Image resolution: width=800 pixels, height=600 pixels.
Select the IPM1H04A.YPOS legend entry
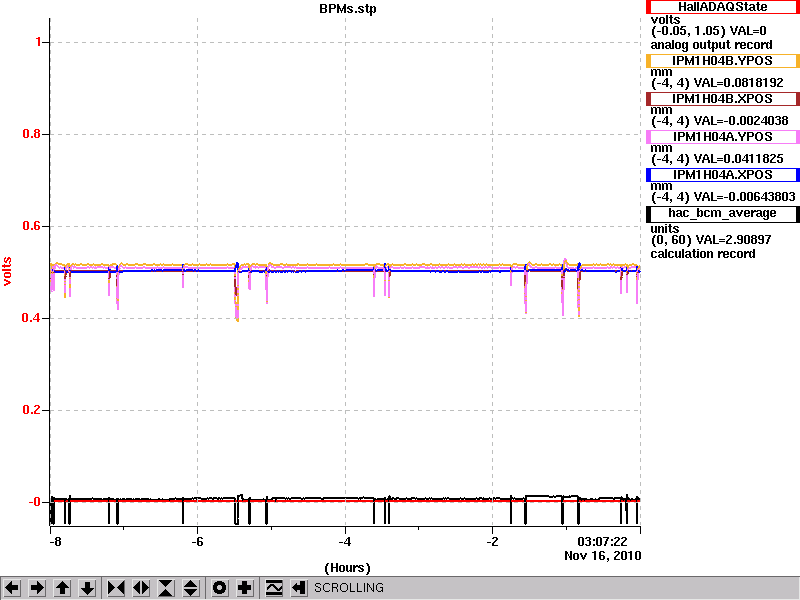722,137
